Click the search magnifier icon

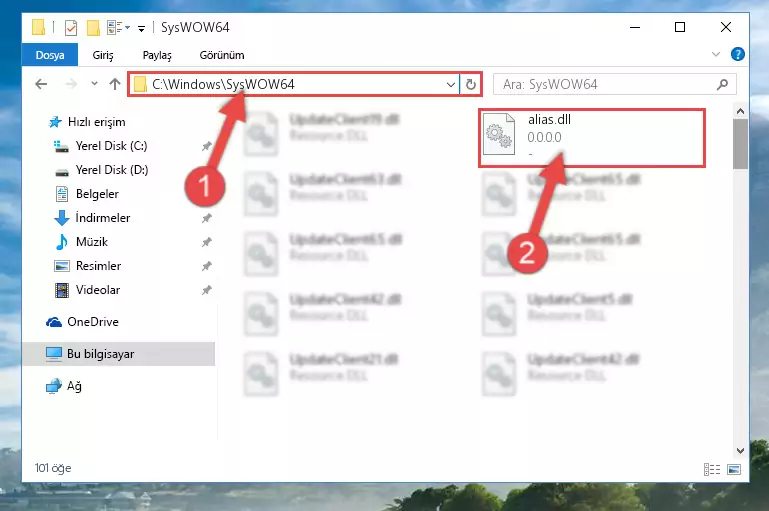coord(722,84)
